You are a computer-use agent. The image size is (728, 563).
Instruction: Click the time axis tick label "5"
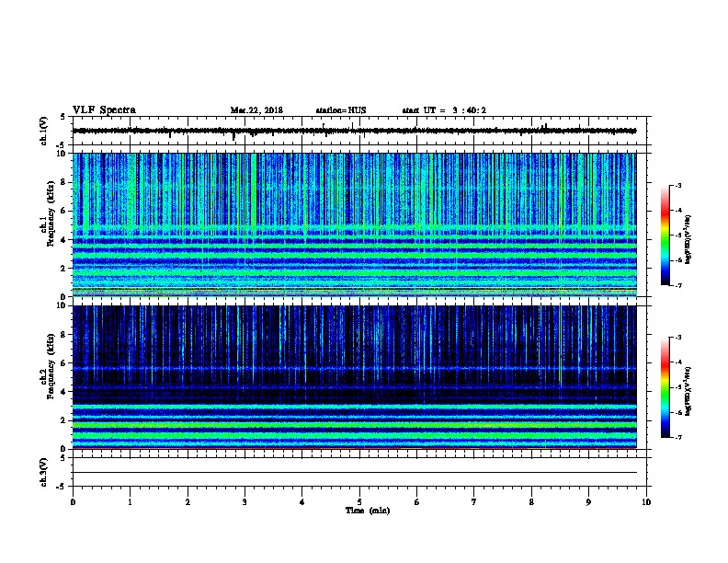[359, 501]
